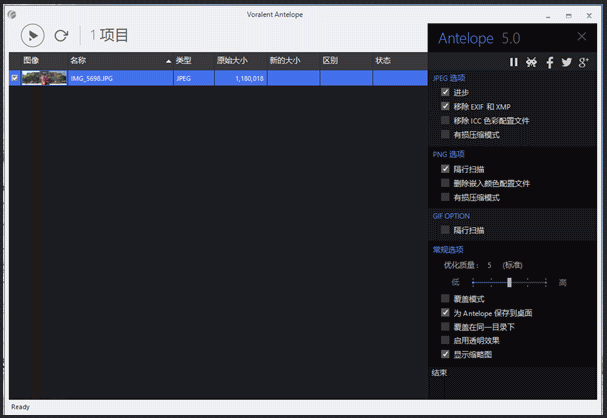Image resolution: width=607 pixels, height=418 pixels.
Task: Toggle 显示缩略图 checkbox
Action: pyautogui.click(x=445, y=354)
